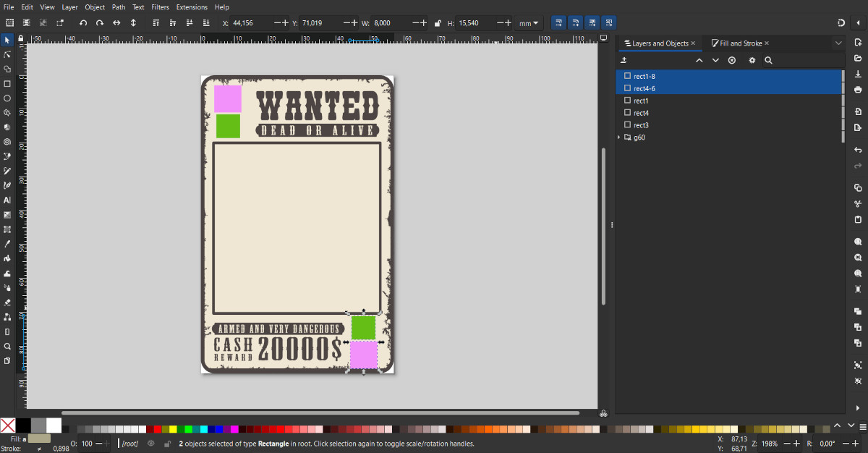The height and width of the screenshot is (453, 868).
Task: Toggle current layer visibility in status bar
Action: [151, 444]
